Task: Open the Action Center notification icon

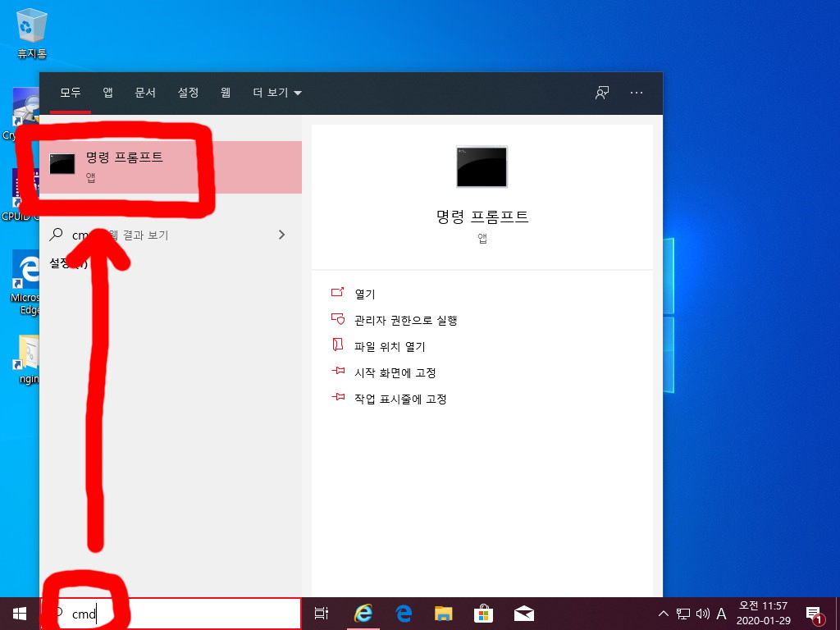Action: [x=815, y=614]
